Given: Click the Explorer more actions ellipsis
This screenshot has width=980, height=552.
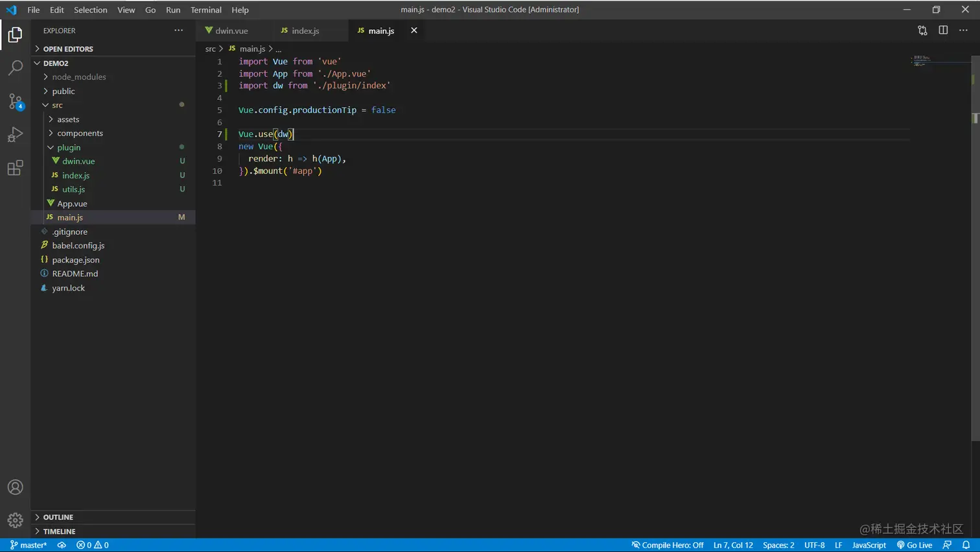Looking at the screenshot, I should tap(178, 30).
